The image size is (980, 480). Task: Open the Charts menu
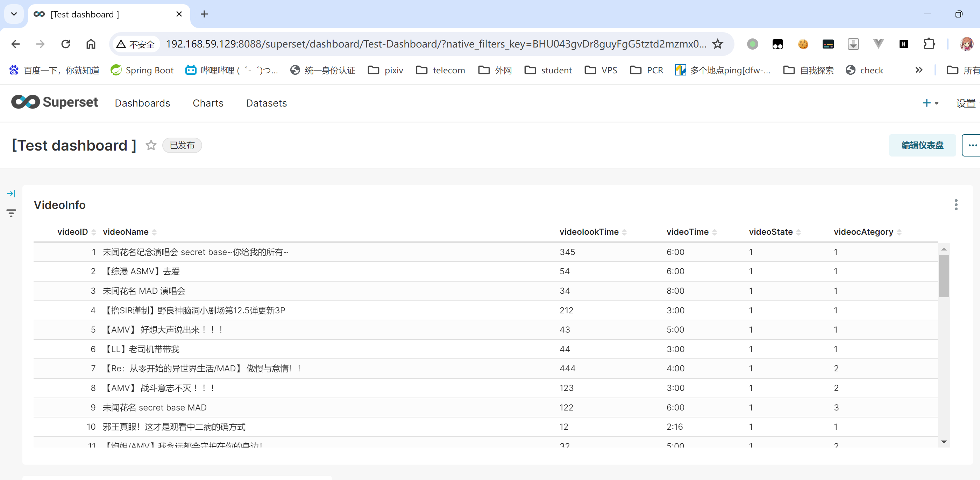208,103
